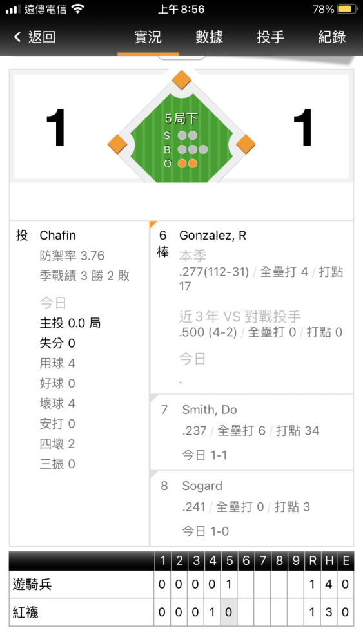Tap the first base orange marker

coord(246,144)
